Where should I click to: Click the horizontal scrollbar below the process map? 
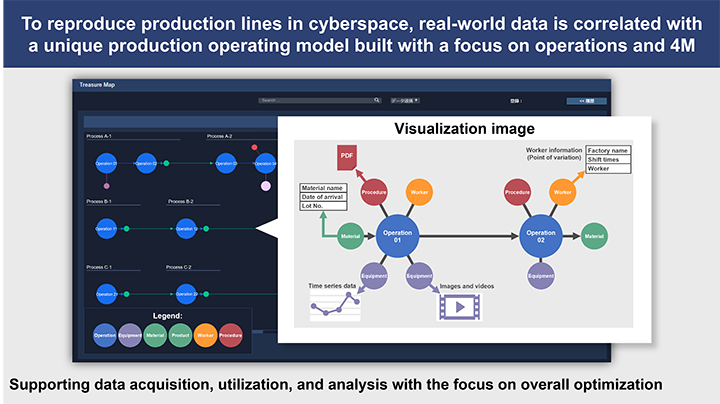[x=257, y=331]
